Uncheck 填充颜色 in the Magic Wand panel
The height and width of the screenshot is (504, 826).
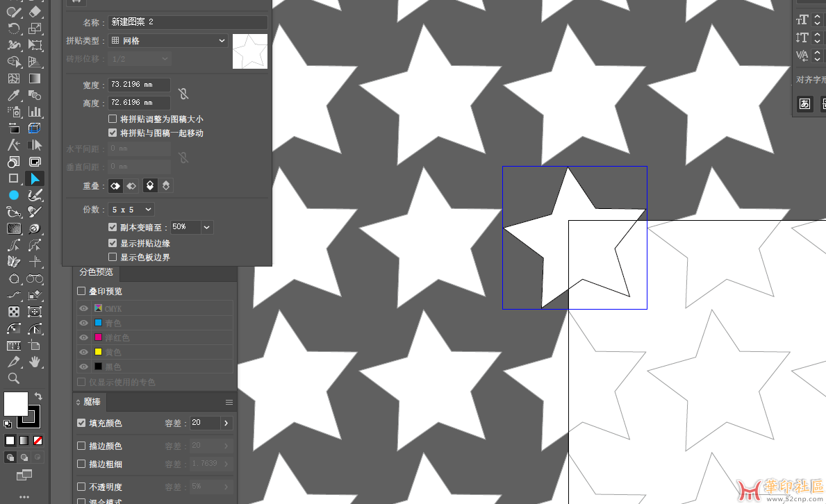81,422
